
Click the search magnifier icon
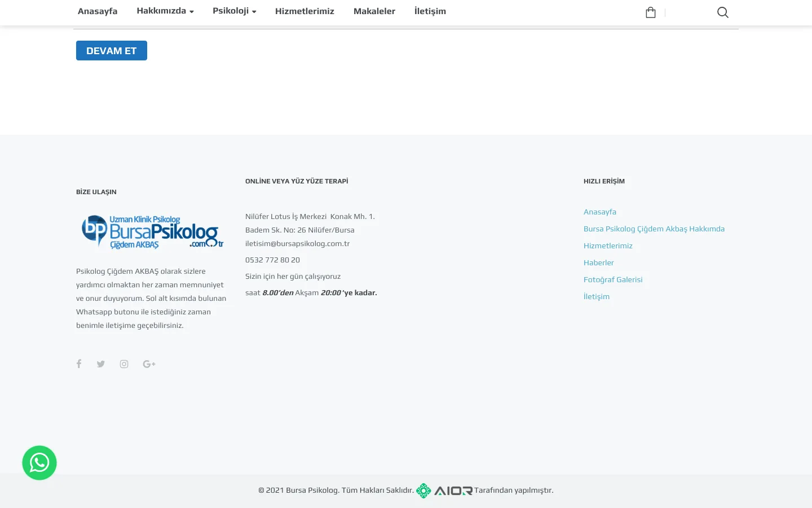click(723, 12)
